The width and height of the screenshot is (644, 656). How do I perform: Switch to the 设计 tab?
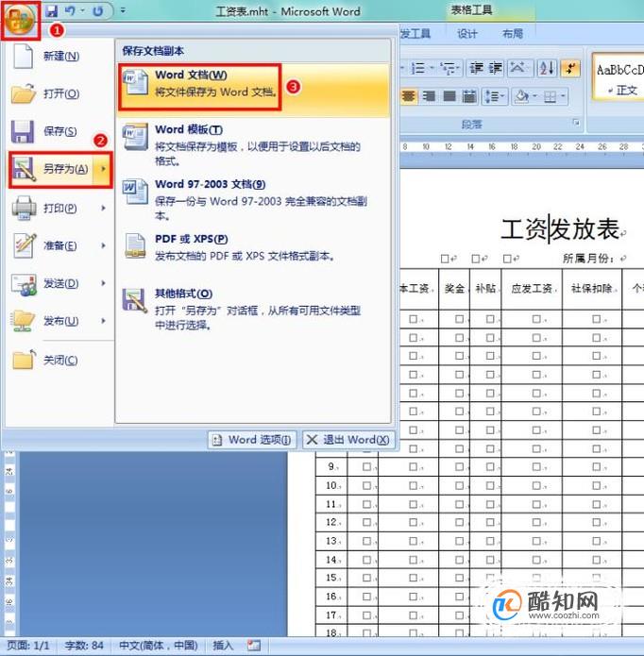467,33
